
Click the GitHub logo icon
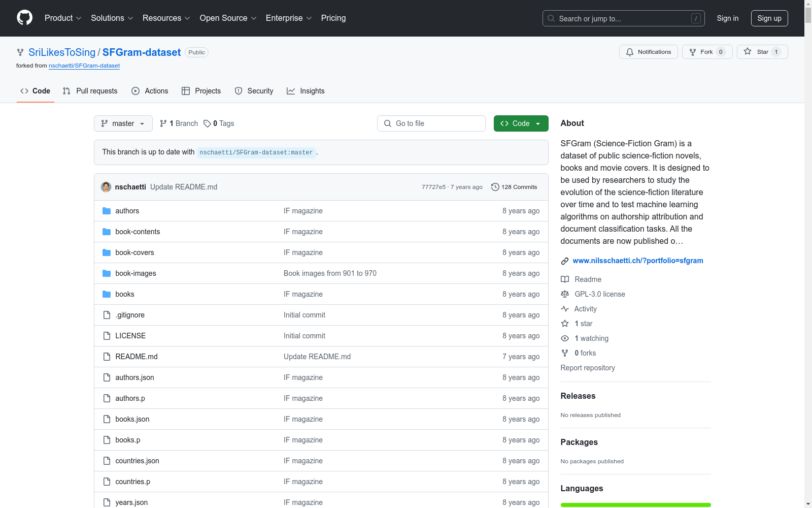click(x=24, y=18)
